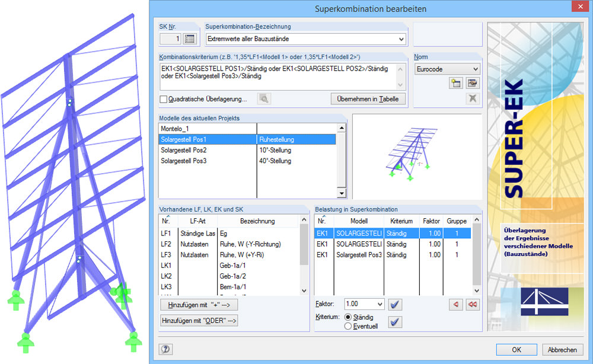Viewport: 593px width, 364px height.
Task: Open the SK number list icon
Action: click(x=190, y=39)
